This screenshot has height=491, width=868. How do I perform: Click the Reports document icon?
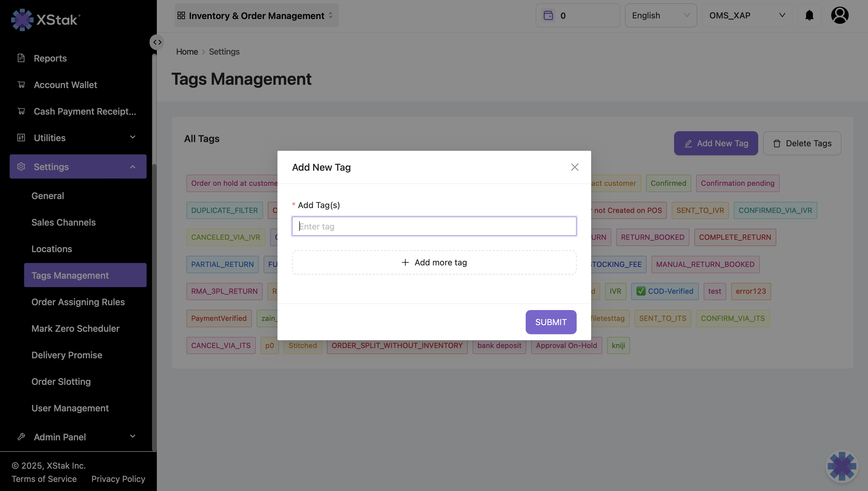(21, 58)
